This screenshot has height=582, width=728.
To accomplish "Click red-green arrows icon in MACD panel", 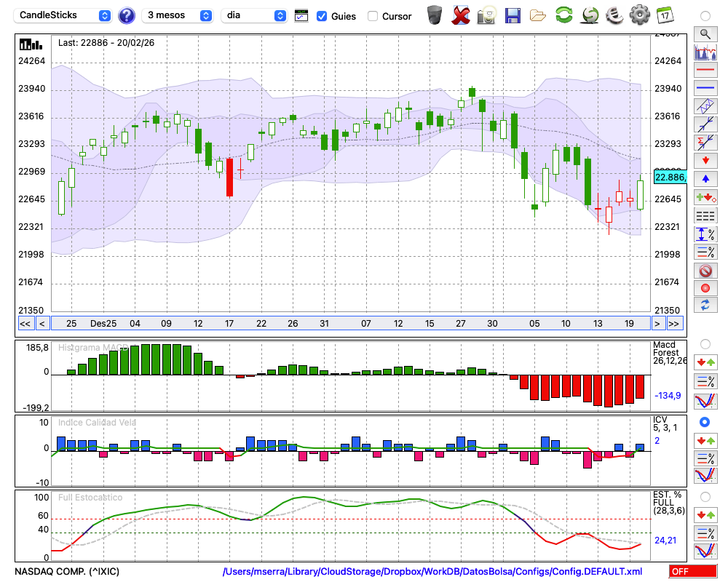I will (705, 362).
